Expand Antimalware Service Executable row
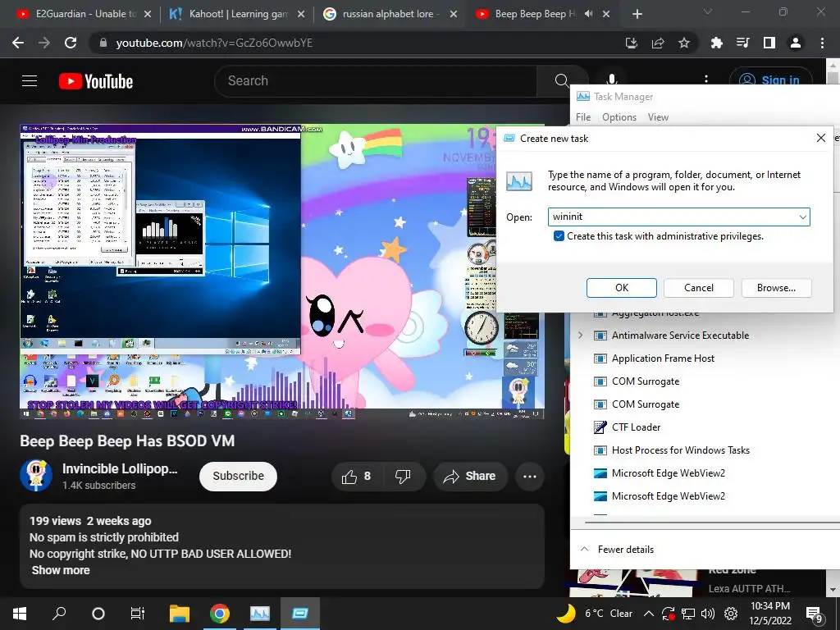Image resolution: width=840 pixels, height=630 pixels. pos(580,336)
